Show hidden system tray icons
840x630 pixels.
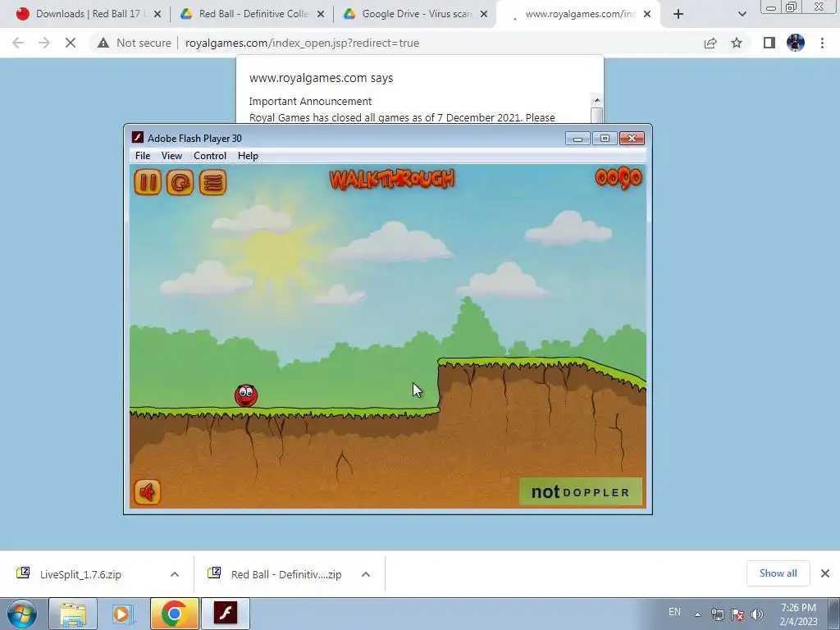click(697, 614)
